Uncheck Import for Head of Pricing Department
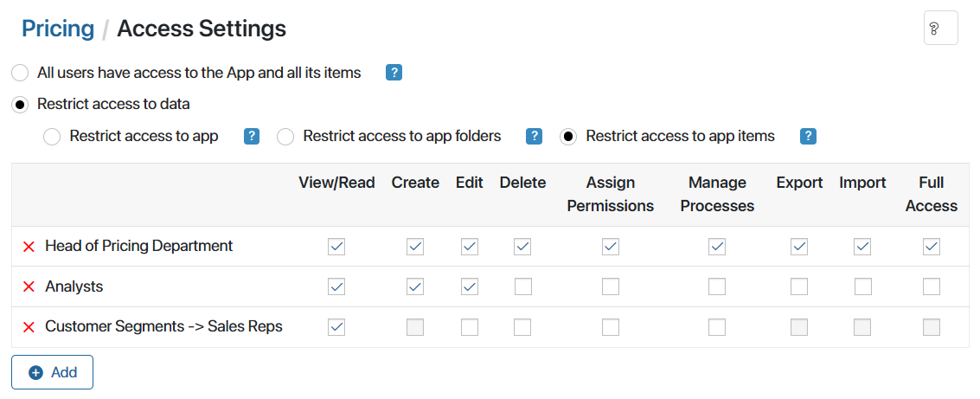 862,247
